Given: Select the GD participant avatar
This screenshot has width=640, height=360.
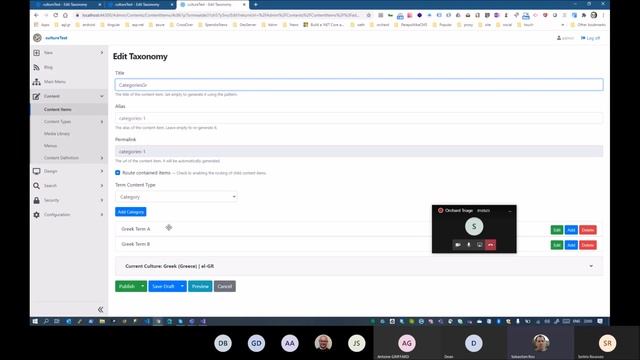Looking at the screenshot, I should coord(256,343).
